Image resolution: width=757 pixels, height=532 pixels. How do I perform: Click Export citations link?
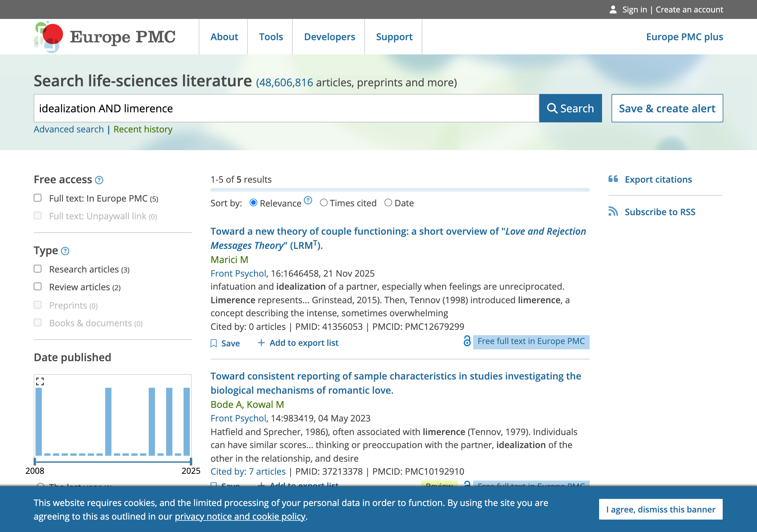[x=658, y=179]
